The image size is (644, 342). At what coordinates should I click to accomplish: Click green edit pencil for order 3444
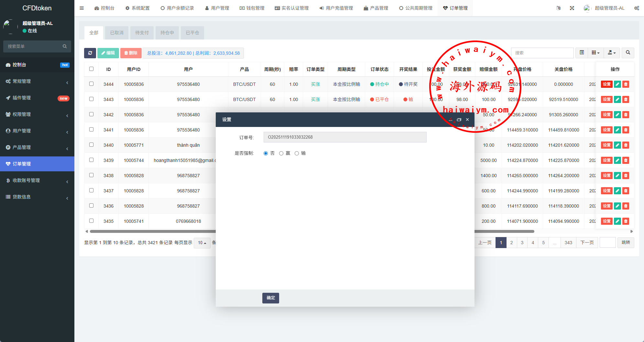pos(617,84)
